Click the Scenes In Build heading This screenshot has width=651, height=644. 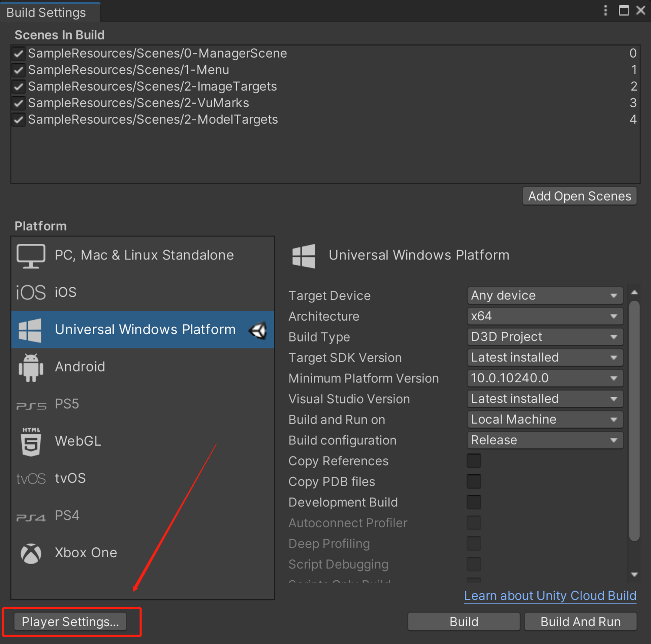click(x=59, y=35)
